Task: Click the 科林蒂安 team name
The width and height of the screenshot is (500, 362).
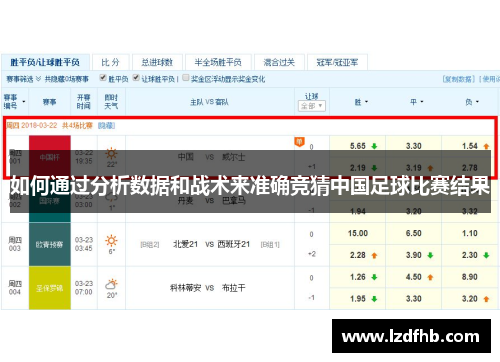Action: pos(186,288)
